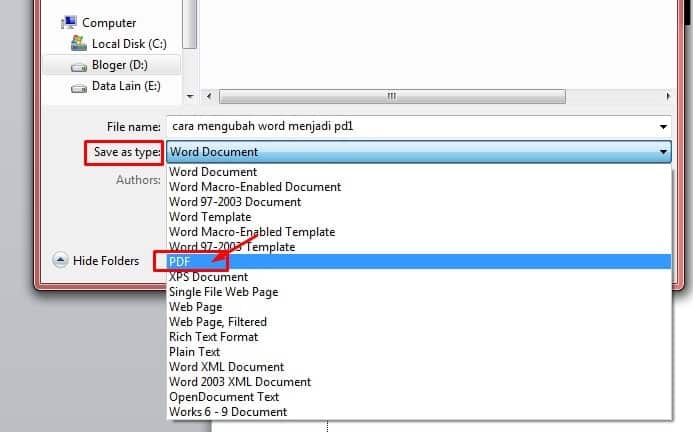Select PDF as save type

pyautogui.click(x=419, y=262)
